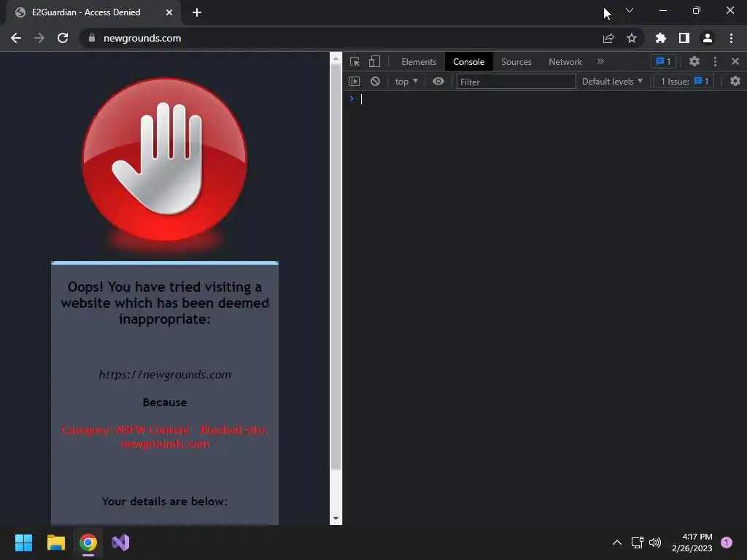Click the console prompt input line
747x560 pixels.
(544, 98)
